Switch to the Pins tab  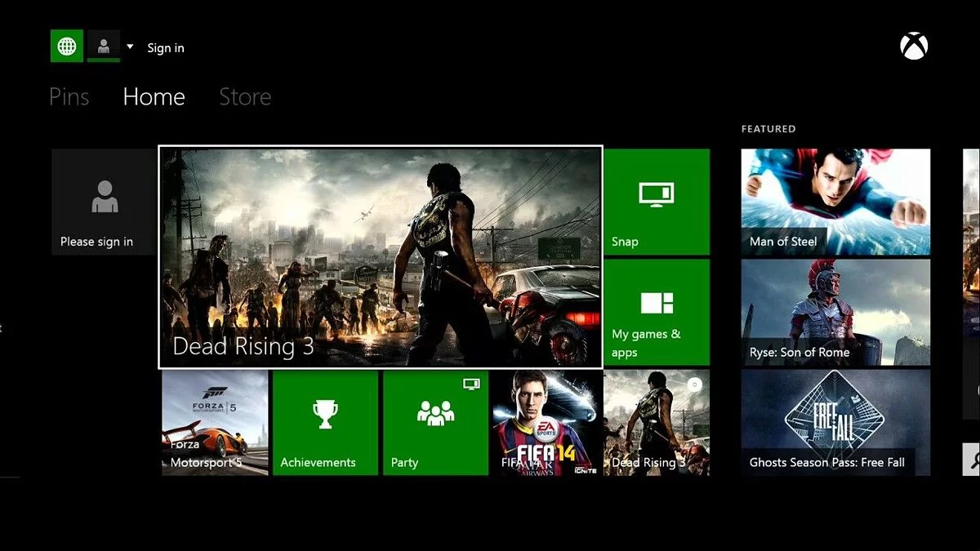69,97
